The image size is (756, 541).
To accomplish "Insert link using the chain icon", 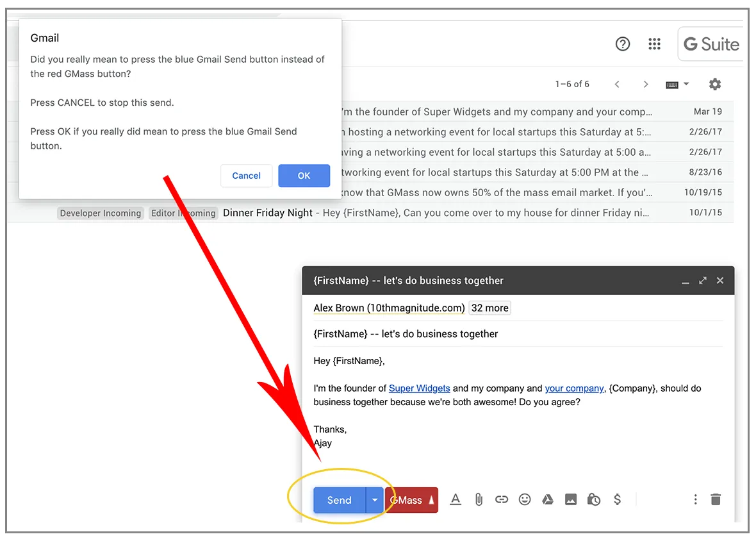I will pyautogui.click(x=502, y=500).
